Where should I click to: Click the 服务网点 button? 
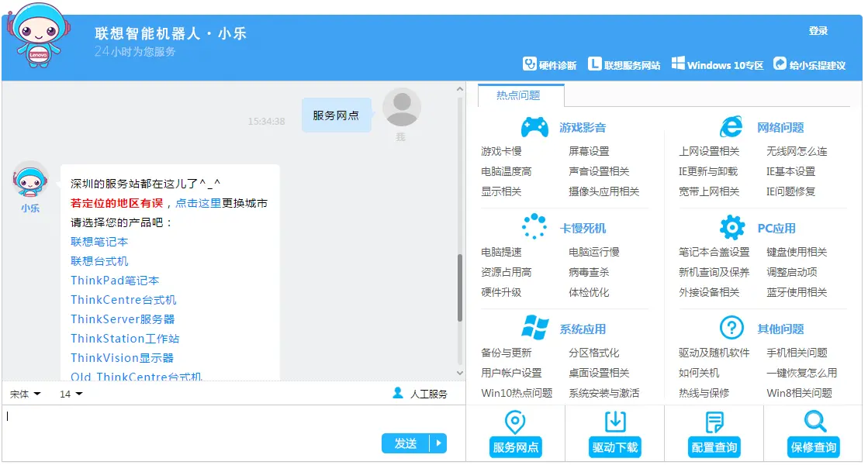515,447
